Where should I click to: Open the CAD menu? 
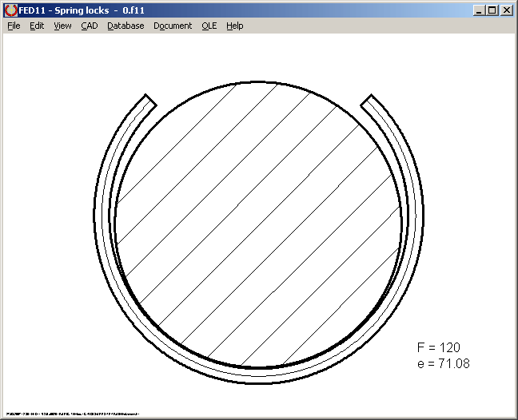pos(89,26)
